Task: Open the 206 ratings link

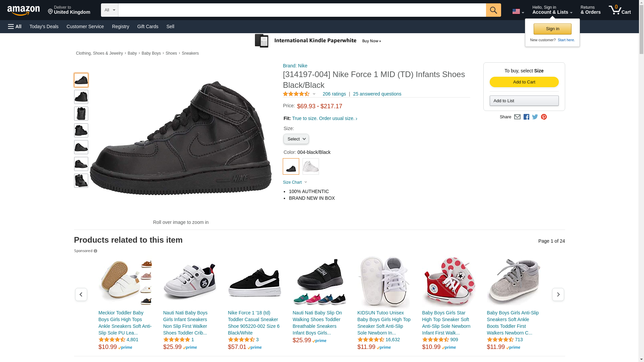Action: [x=334, y=94]
